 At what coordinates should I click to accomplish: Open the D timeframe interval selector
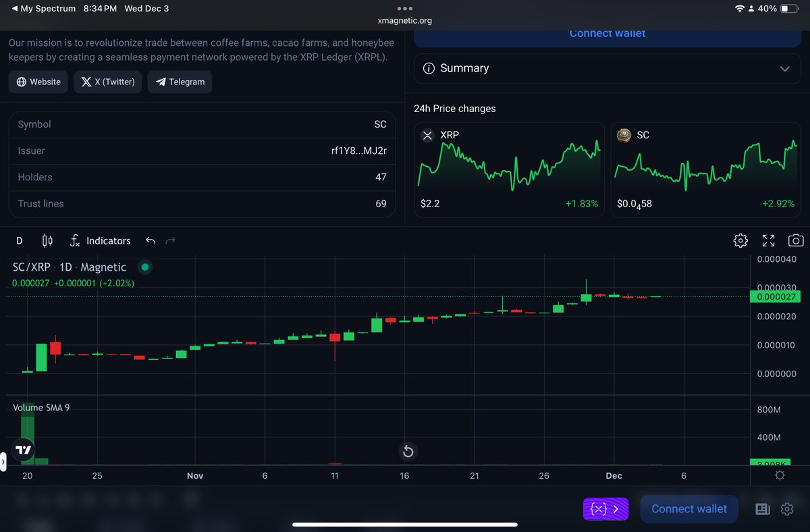[x=19, y=240]
